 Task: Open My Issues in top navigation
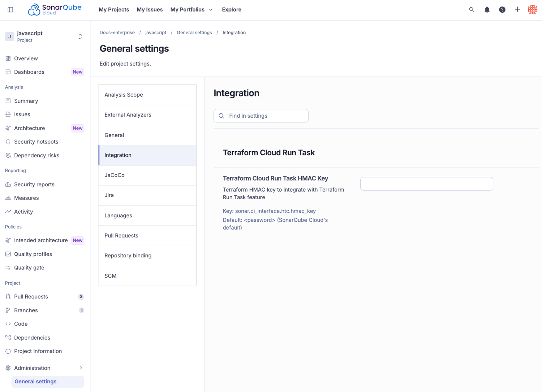click(150, 10)
